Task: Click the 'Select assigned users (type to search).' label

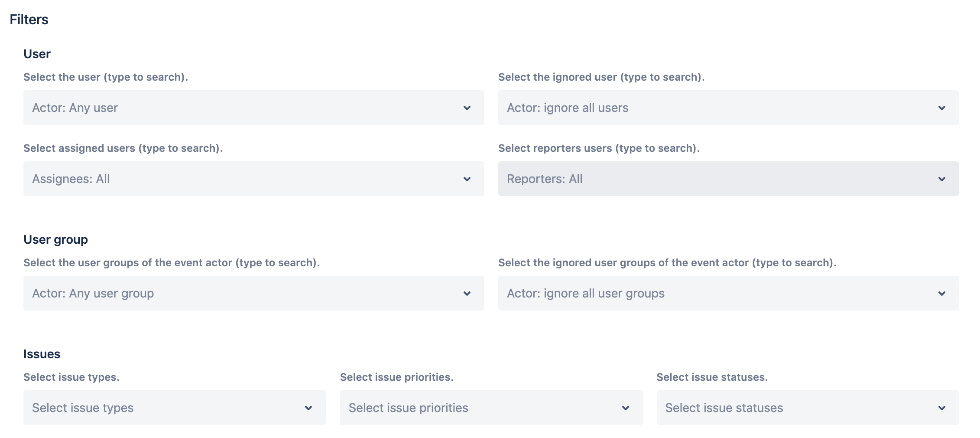Action: pos(123,148)
